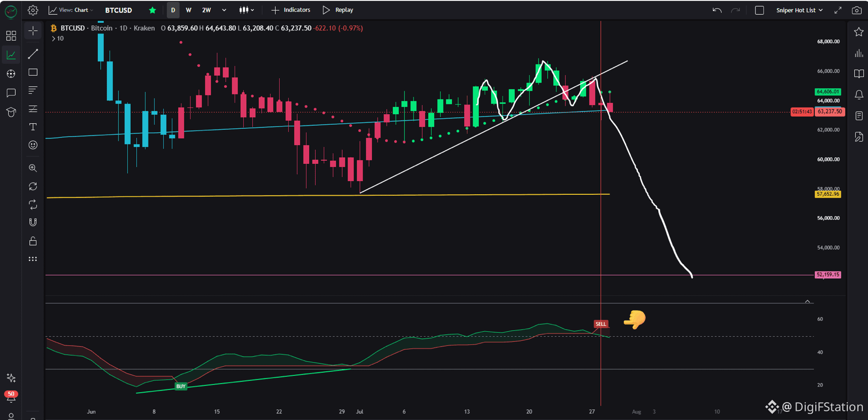Activate the zoom in magnifier tool
Screen dimensions: 868x420
tap(33, 168)
